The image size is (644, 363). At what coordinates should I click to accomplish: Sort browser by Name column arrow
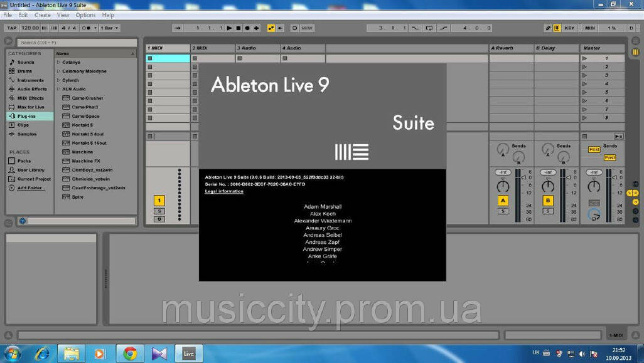pyautogui.click(x=132, y=54)
